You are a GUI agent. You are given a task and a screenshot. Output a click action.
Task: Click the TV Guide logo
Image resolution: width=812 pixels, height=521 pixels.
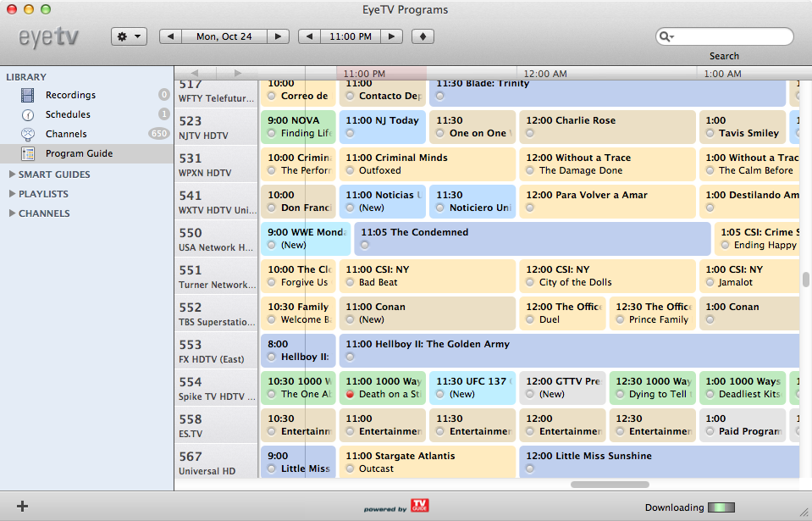418,506
